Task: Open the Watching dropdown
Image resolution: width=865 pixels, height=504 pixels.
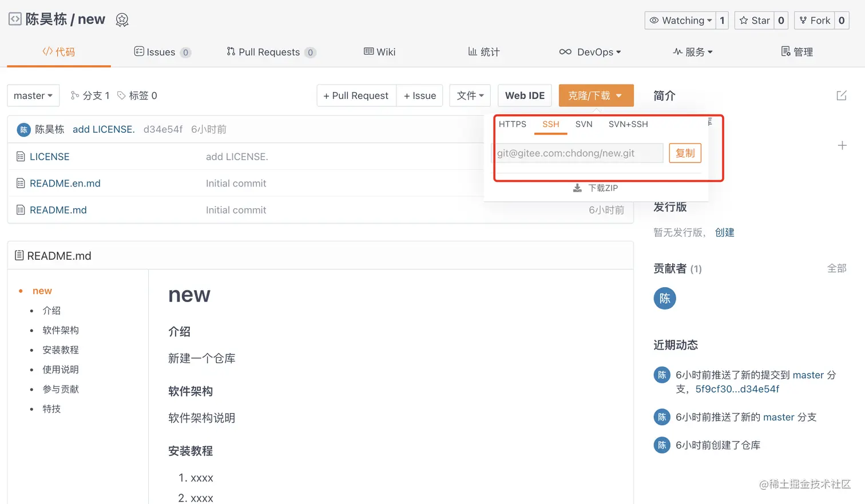Action: [x=680, y=21]
